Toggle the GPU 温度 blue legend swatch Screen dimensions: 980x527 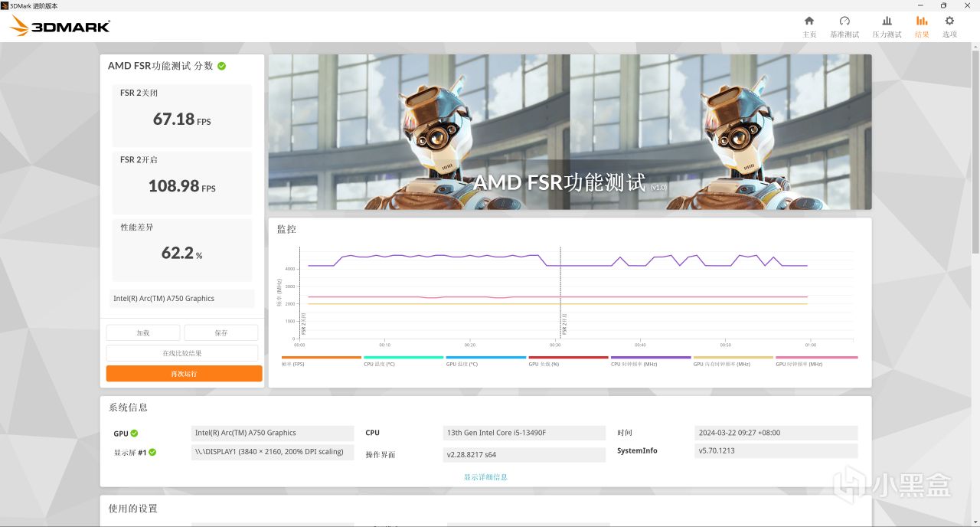pos(486,358)
